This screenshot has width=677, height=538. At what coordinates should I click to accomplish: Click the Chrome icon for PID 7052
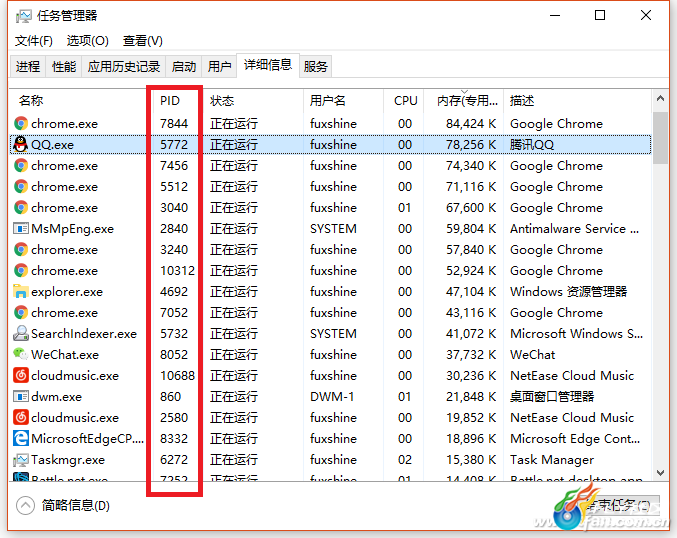[21, 313]
